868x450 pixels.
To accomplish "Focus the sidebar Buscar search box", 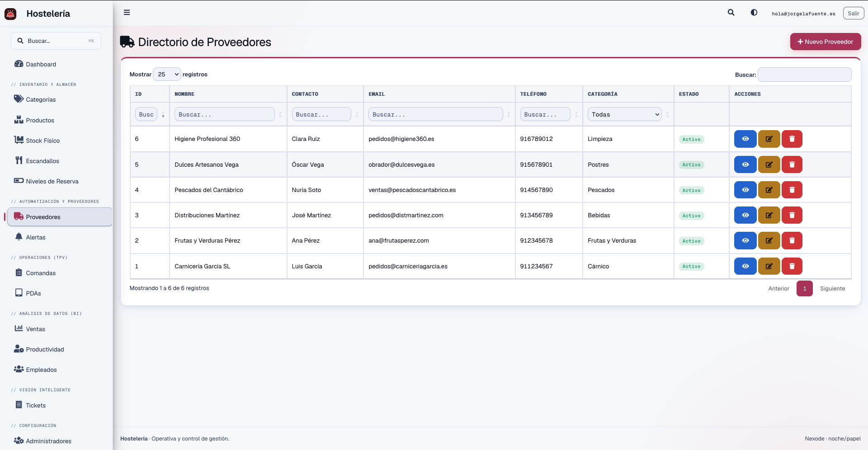I will (56, 41).
